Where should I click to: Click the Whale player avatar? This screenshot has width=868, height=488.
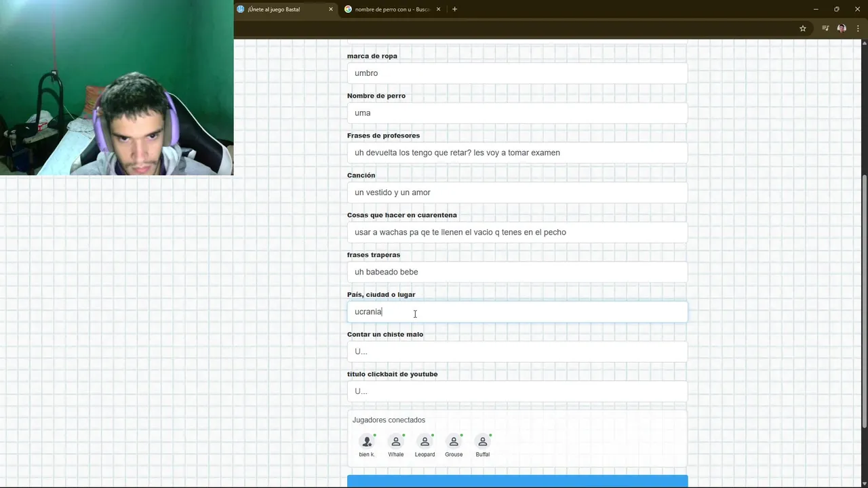tap(396, 442)
